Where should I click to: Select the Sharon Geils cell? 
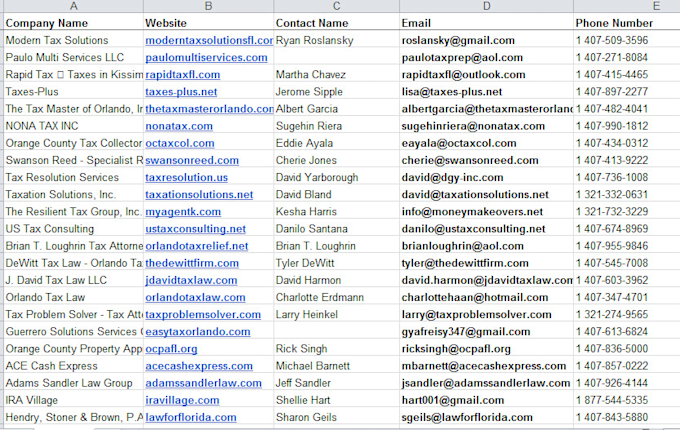pos(337,417)
